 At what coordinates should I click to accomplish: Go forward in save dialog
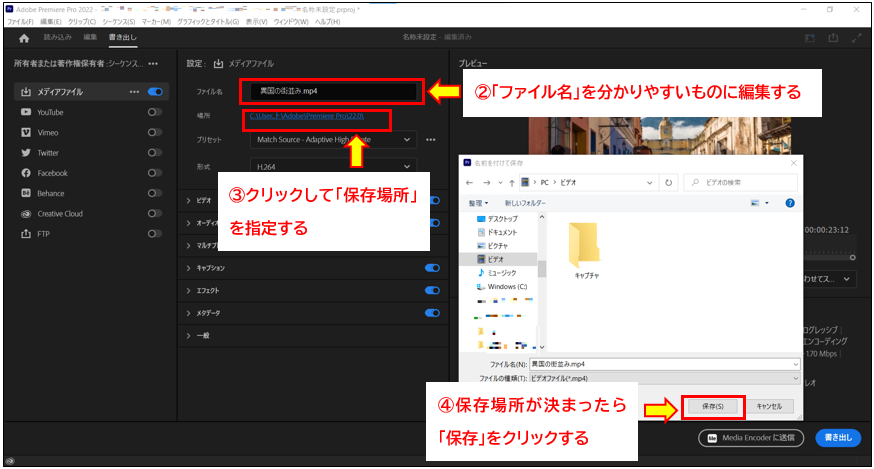pyautogui.click(x=487, y=182)
